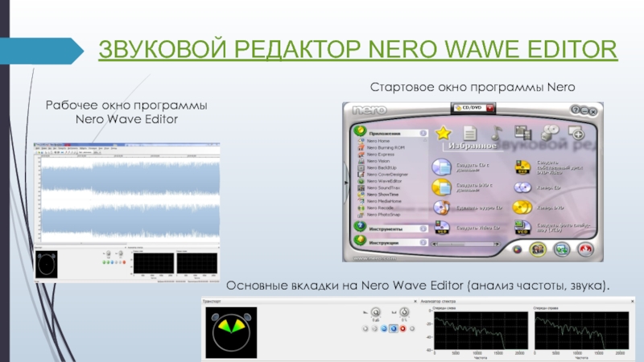
Task: Click the Создать CD с данными disc icon
Action: [x=441, y=167]
